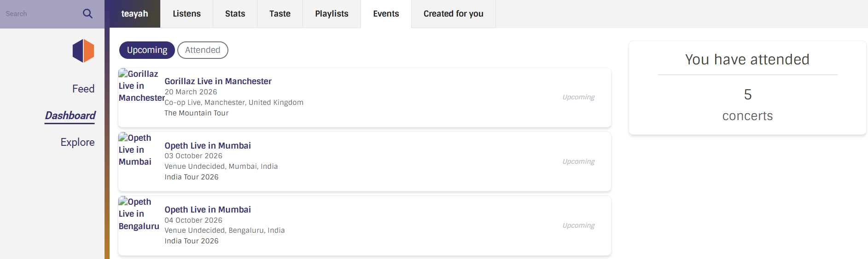Open the Created for you tab
868x259 pixels.
[x=453, y=14]
